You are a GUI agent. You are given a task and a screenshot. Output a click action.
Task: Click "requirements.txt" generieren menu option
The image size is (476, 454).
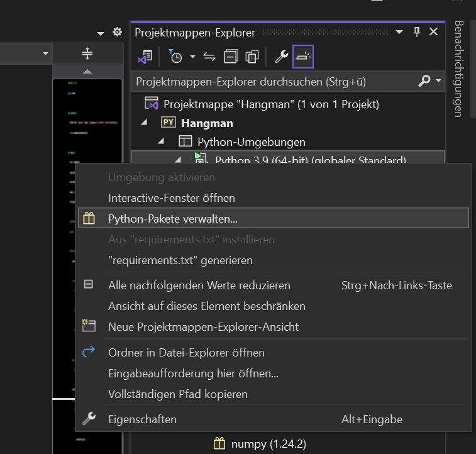[x=180, y=260]
